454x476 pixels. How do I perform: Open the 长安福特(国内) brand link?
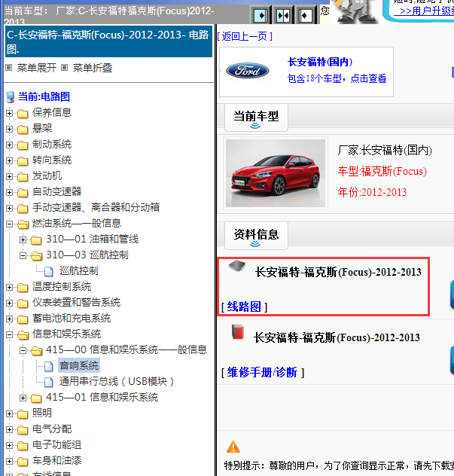tap(320, 62)
